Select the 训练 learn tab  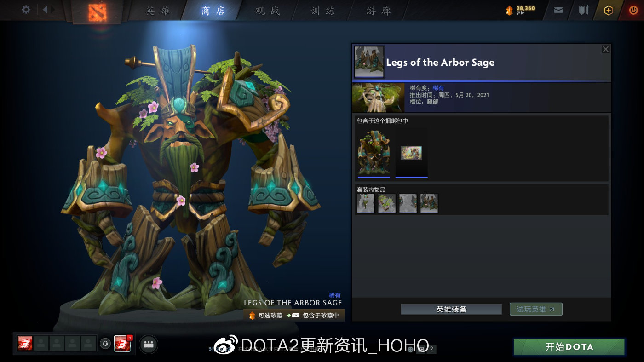(323, 11)
